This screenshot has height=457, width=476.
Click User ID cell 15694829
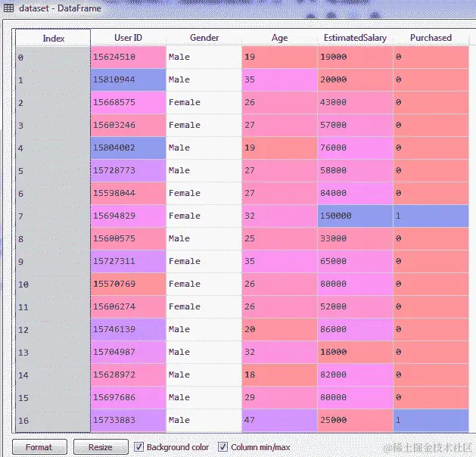pyautogui.click(x=128, y=216)
